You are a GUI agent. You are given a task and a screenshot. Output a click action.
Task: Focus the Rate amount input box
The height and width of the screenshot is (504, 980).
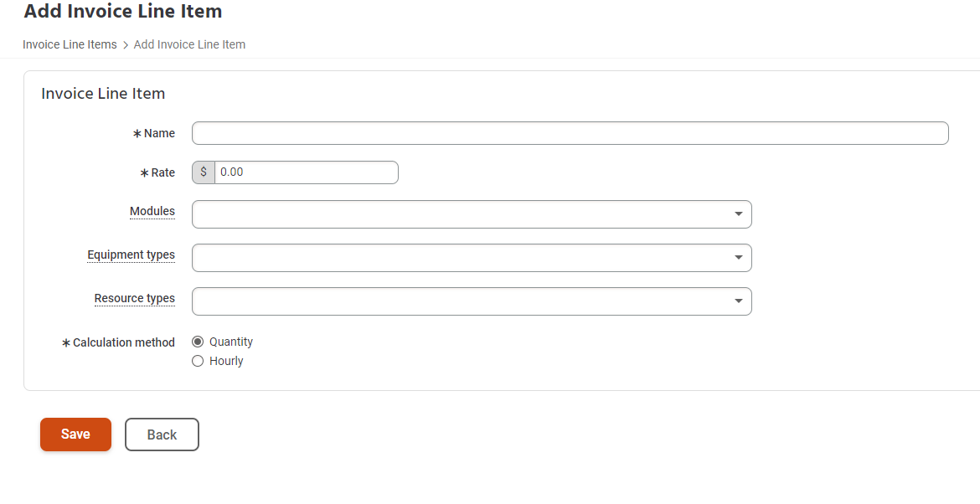point(307,172)
